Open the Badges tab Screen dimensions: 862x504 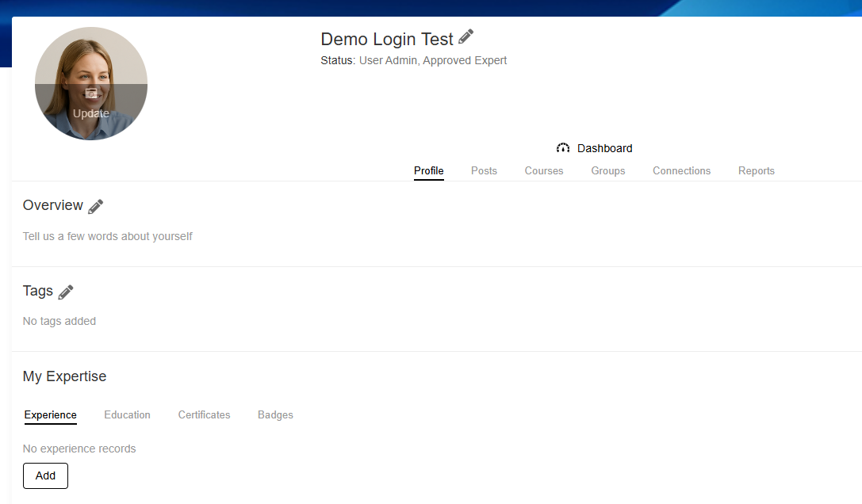tap(275, 414)
